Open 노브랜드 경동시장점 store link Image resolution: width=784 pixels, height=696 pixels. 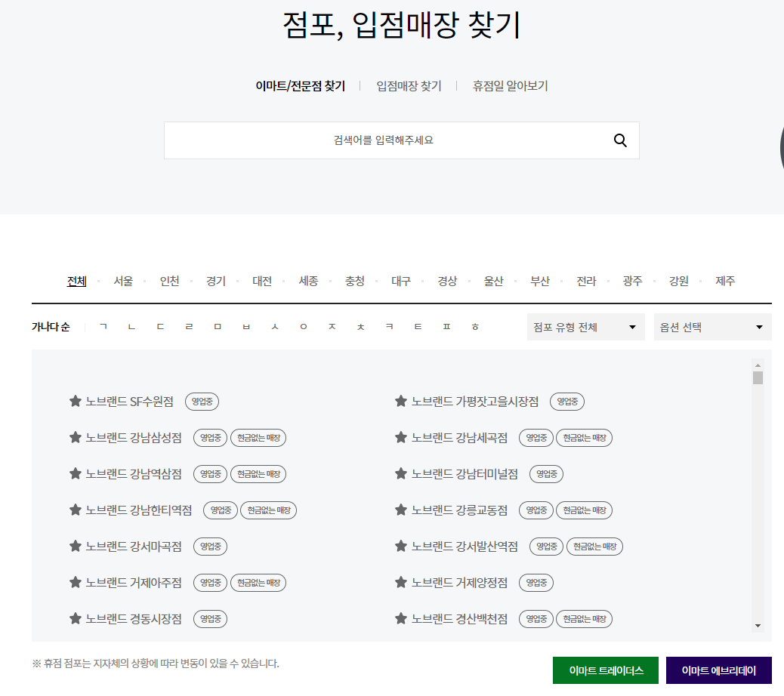click(x=134, y=618)
